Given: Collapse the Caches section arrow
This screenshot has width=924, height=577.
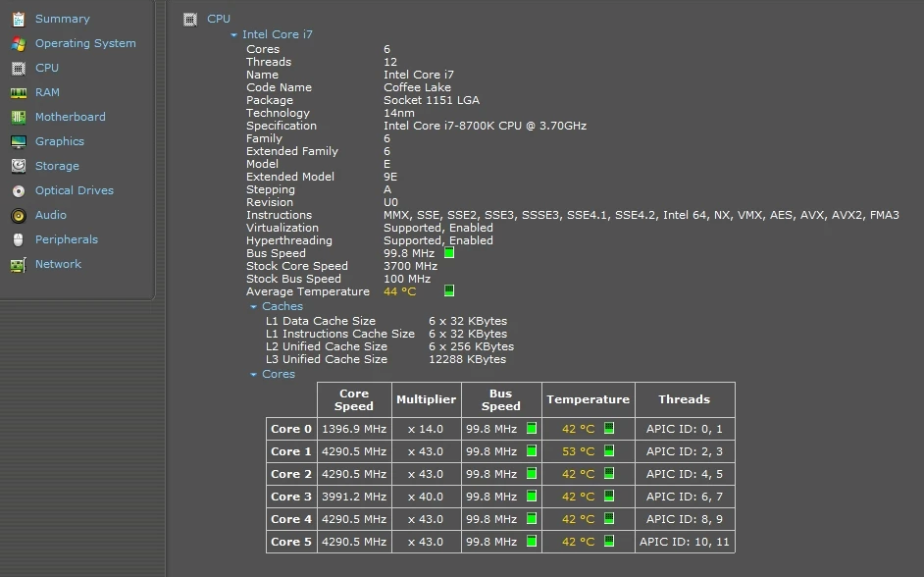Looking at the screenshot, I should [253, 307].
